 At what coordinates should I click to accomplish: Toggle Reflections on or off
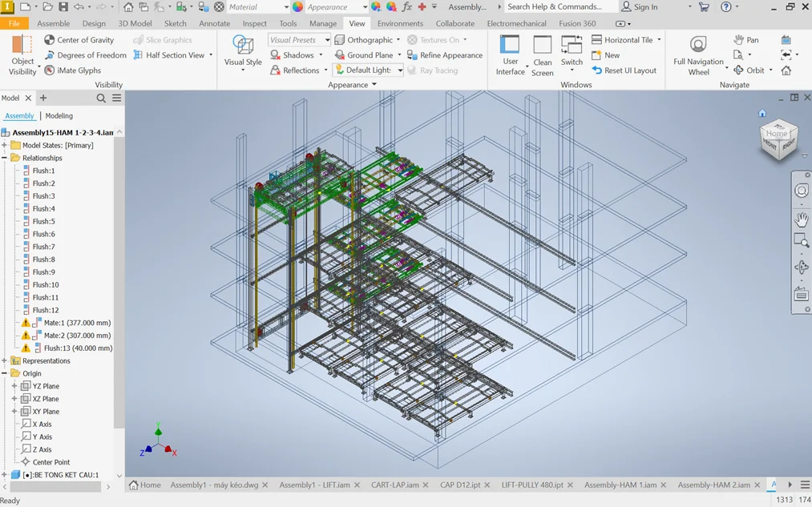295,70
